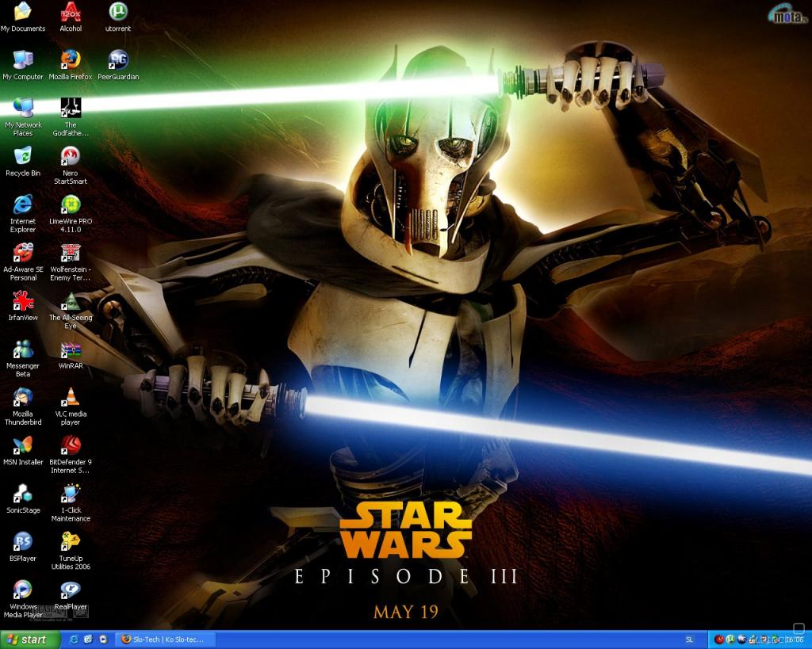Click Internet Explorer in Quick Launch
The height and width of the screenshot is (649, 812).
[74, 639]
